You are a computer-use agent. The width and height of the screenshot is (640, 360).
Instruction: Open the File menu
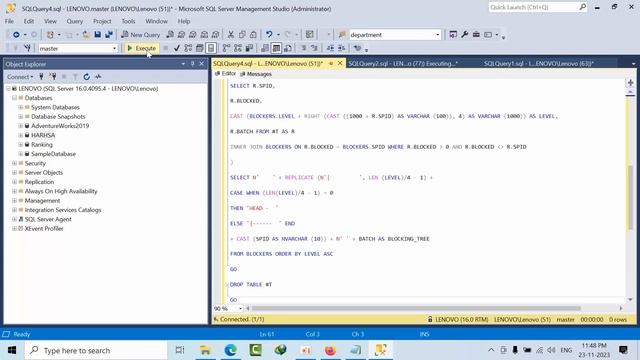tap(9, 21)
